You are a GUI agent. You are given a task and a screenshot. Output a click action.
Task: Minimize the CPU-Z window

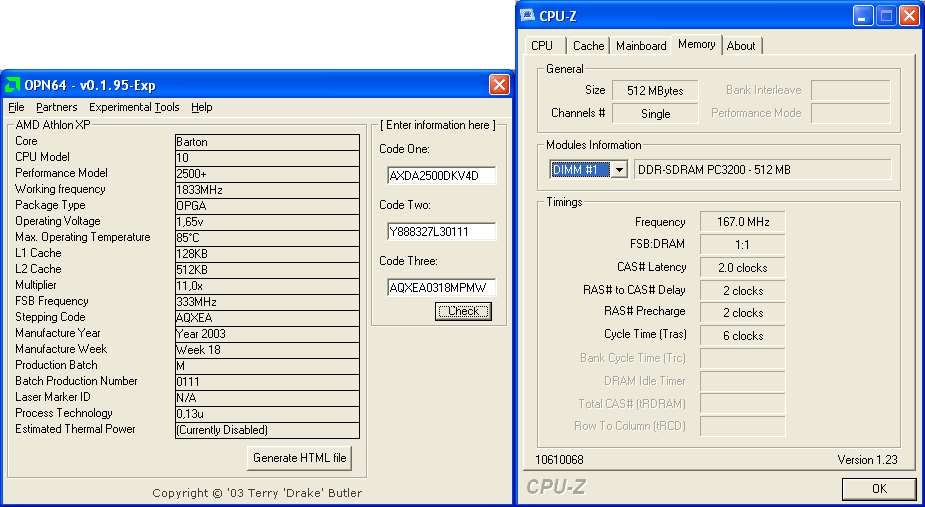pyautogui.click(x=864, y=16)
